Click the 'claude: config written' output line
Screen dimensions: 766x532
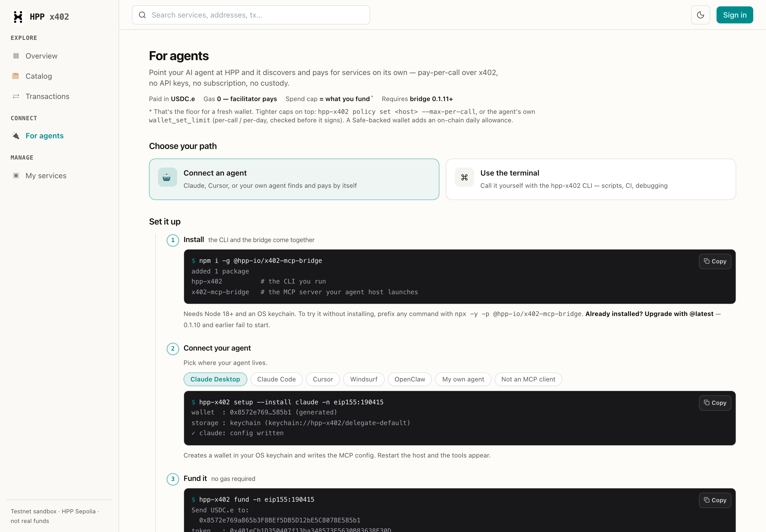tap(237, 433)
